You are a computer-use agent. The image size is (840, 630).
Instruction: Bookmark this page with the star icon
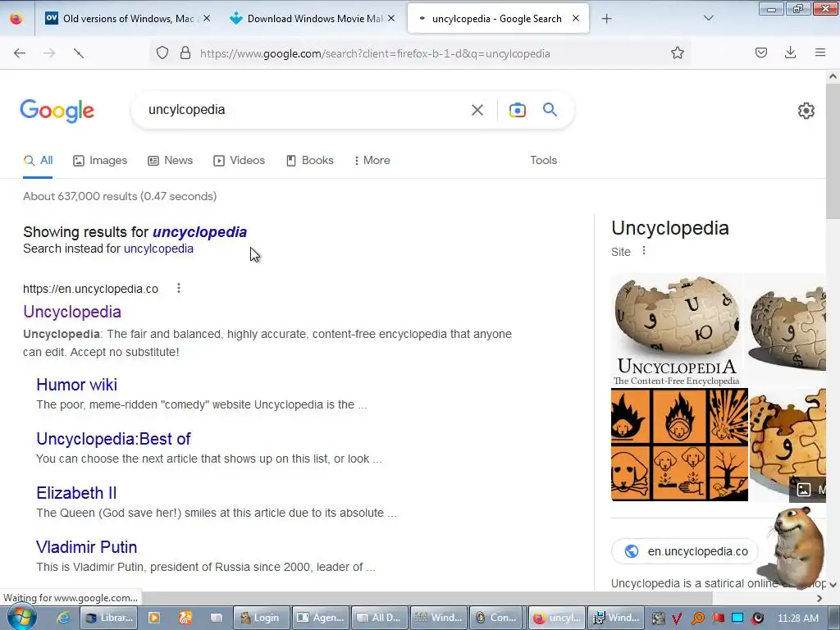pos(677,53)
